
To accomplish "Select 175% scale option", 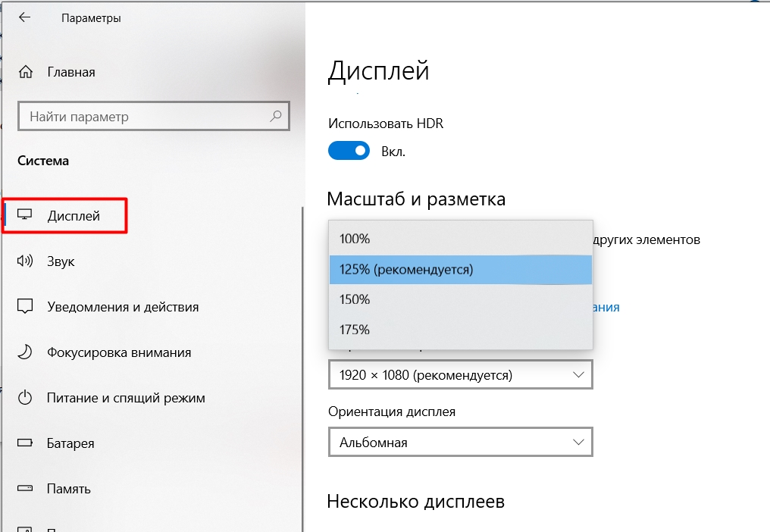I will click(x=460, y=330).
